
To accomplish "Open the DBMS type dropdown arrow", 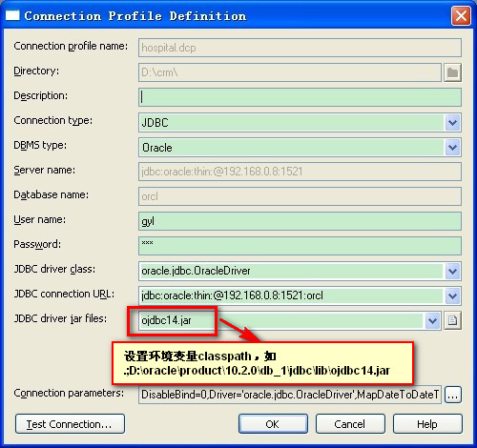I will [452, 148].
